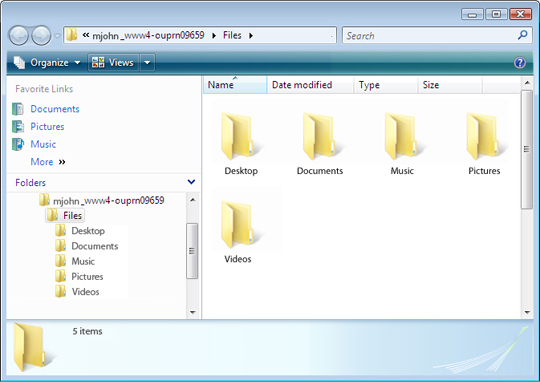540x382 pixels.
Task: Select Desktop in the folder tree
Action: [88, 231]
